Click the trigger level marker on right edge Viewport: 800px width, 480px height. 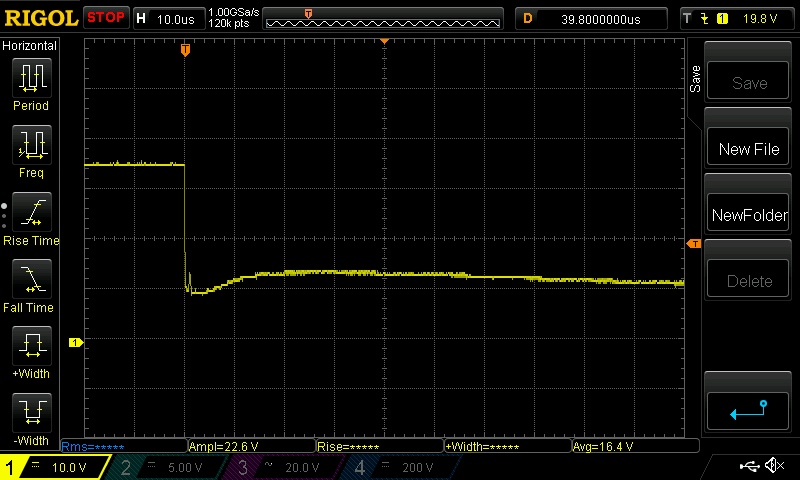coord(693,244)
